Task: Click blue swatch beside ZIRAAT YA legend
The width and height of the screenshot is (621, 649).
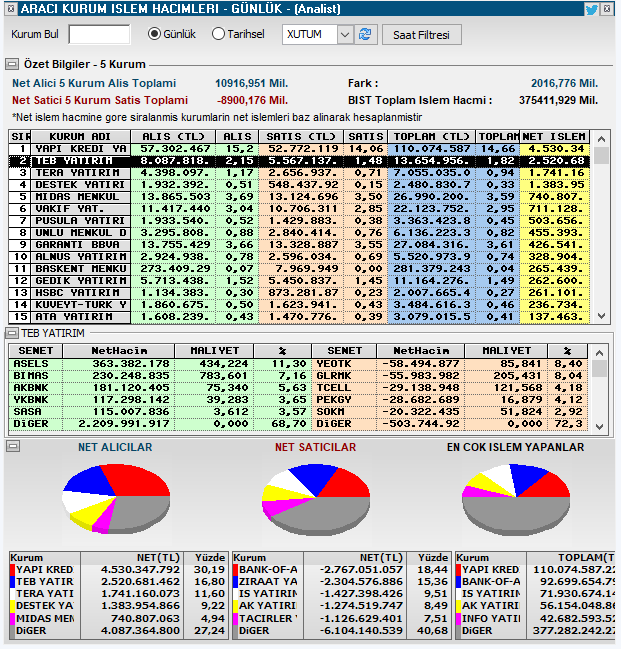Action: 236,582
